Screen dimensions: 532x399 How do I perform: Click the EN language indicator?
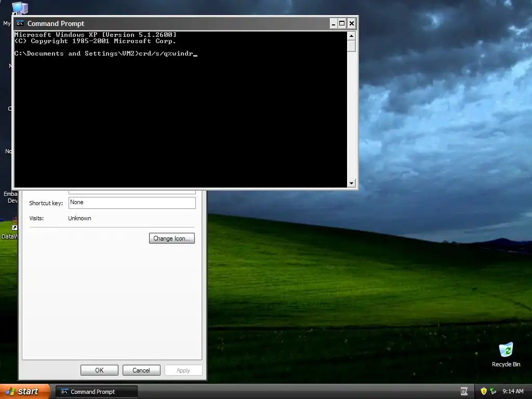[x=464, y=392]
